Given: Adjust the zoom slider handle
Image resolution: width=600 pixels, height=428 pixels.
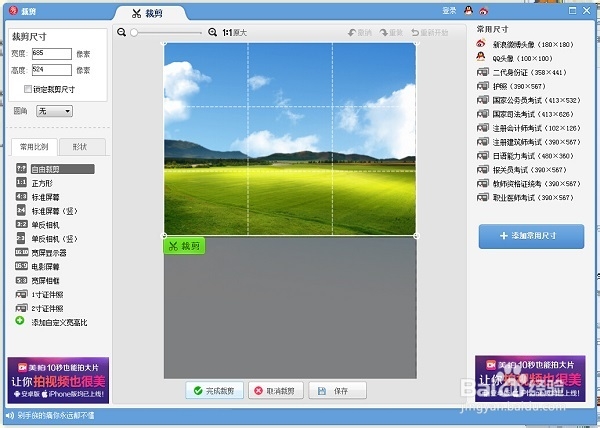Looking at the screenshot, I should 134,33.
